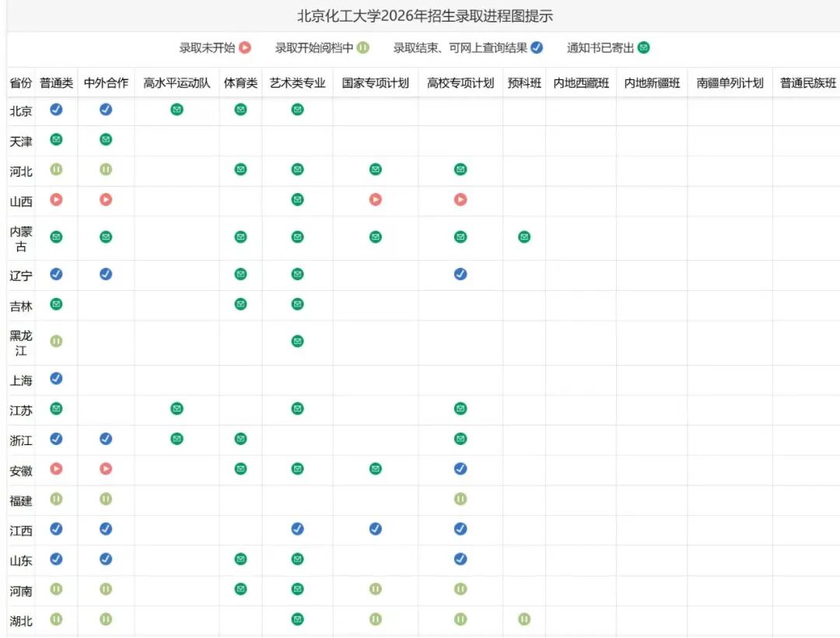The height and width of the screenshot is (638, 840).
Task: Select the 高校专项计划 column header
Action: tap(460, 83)
